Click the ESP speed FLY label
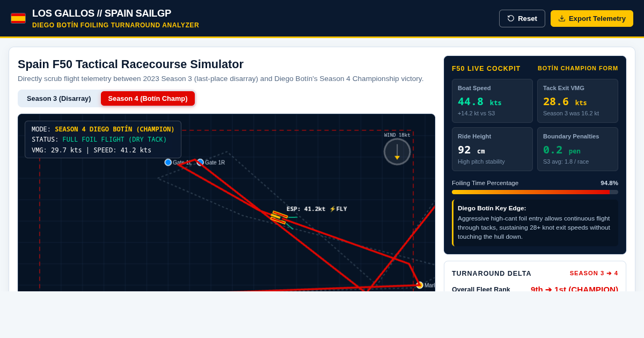This screenshot has height=338, width=644. [317, 209]
